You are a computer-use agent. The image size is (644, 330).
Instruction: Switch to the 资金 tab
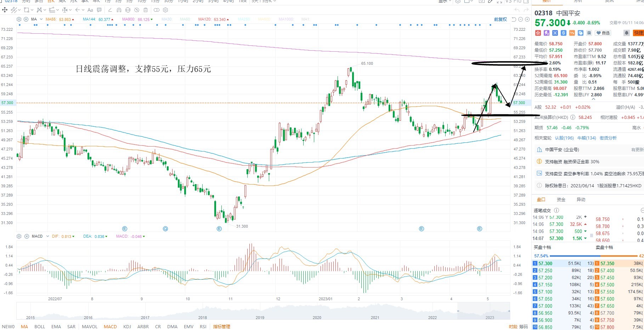pos(561,199)
